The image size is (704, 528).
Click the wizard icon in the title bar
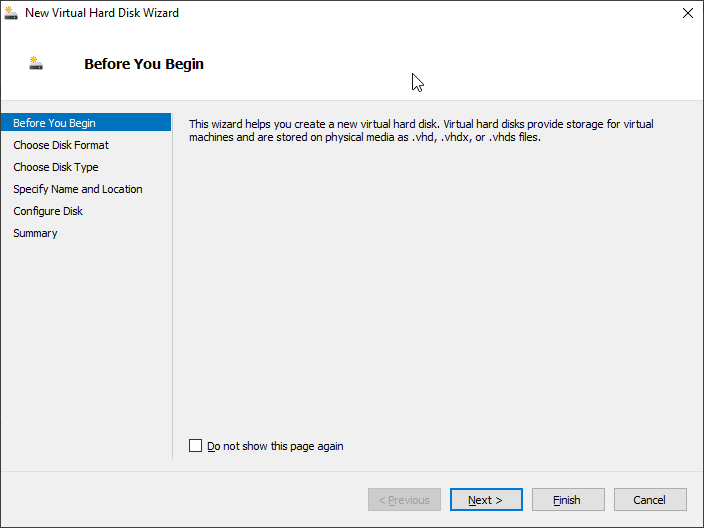(12, 13)
